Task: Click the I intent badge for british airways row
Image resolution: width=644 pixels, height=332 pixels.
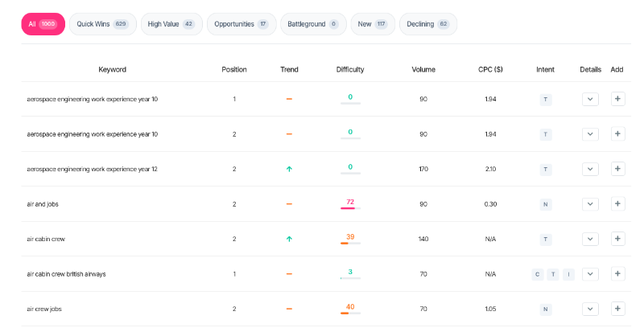Action: (568, 274)
